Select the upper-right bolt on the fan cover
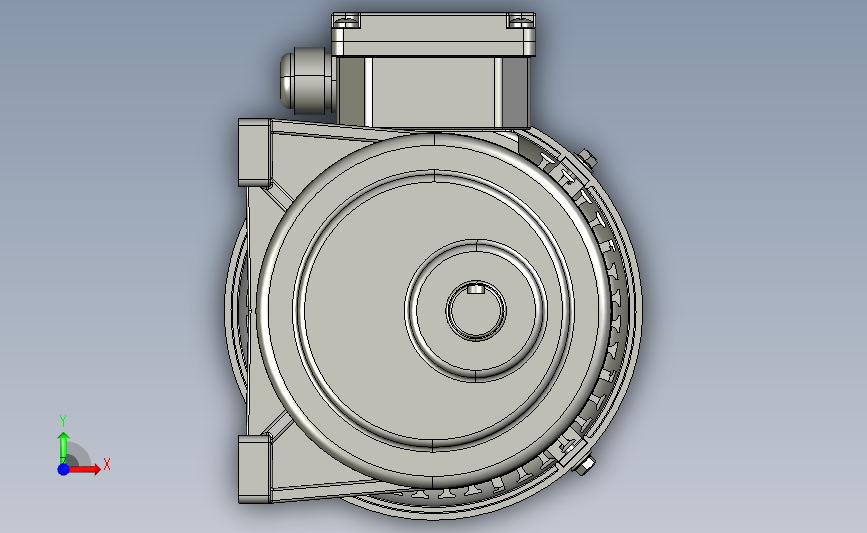The image size is (867, 533). click(x=587, y=158)
